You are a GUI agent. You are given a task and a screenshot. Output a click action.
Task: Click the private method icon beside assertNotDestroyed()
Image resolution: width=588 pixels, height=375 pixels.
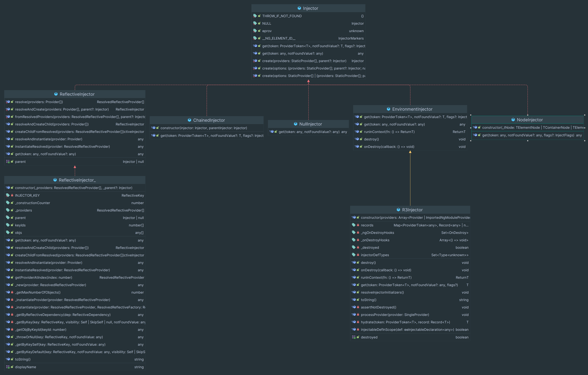tap(354, 307)
